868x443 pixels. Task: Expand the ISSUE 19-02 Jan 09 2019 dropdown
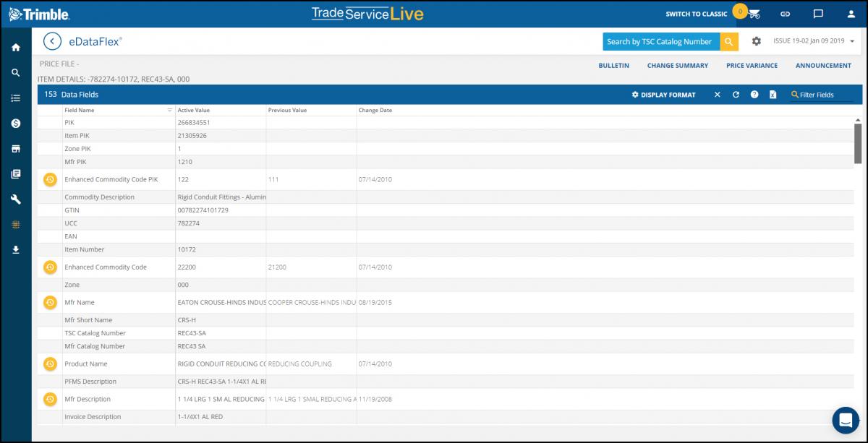(x=814, y=41)
